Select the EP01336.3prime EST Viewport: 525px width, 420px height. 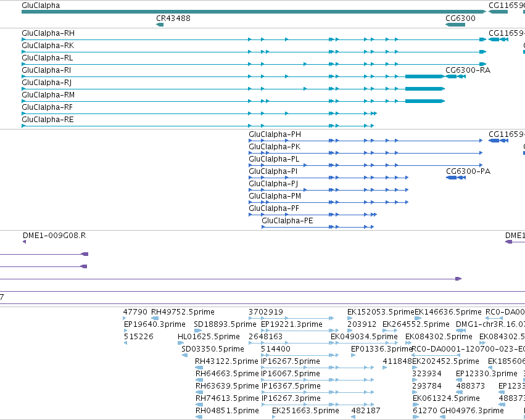tap(381, 350)
